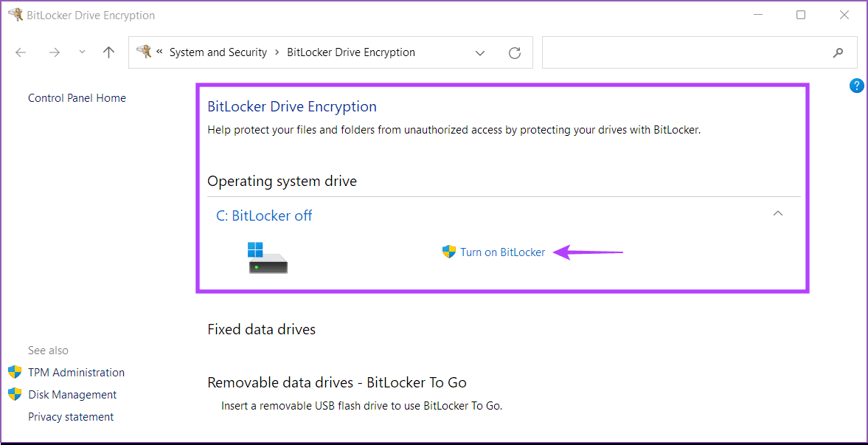This screenshot has height=445, width=868.
Task: Click Turn on BitLocker link
Action: [502, 252]
